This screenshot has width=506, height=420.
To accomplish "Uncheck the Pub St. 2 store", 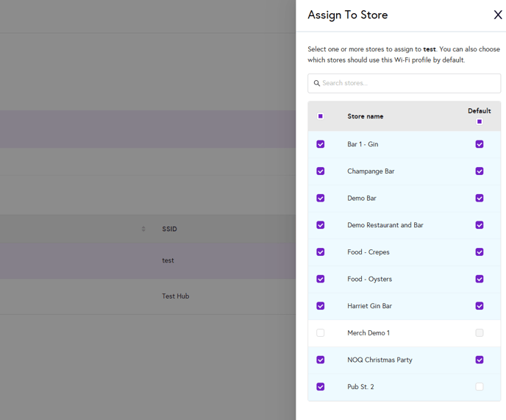I will coord(321,387).
